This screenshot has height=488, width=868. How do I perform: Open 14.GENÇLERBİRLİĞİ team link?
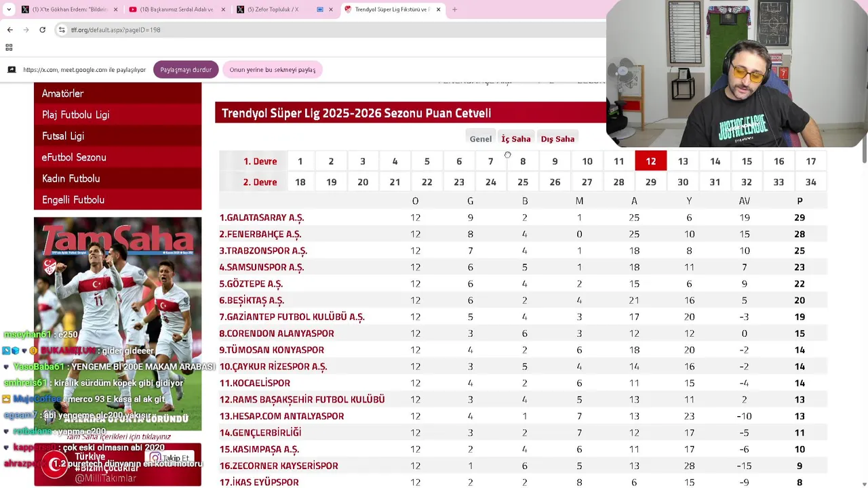coord(260,432)
